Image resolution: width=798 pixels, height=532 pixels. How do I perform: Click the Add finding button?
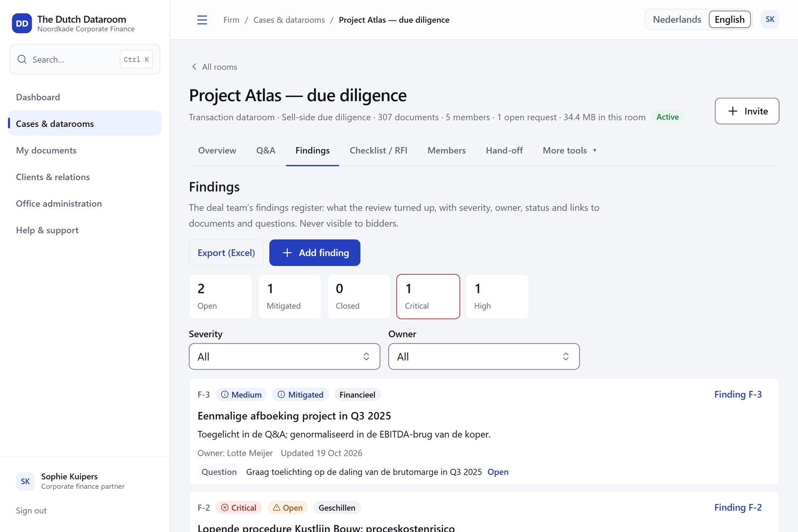(315, 253)
